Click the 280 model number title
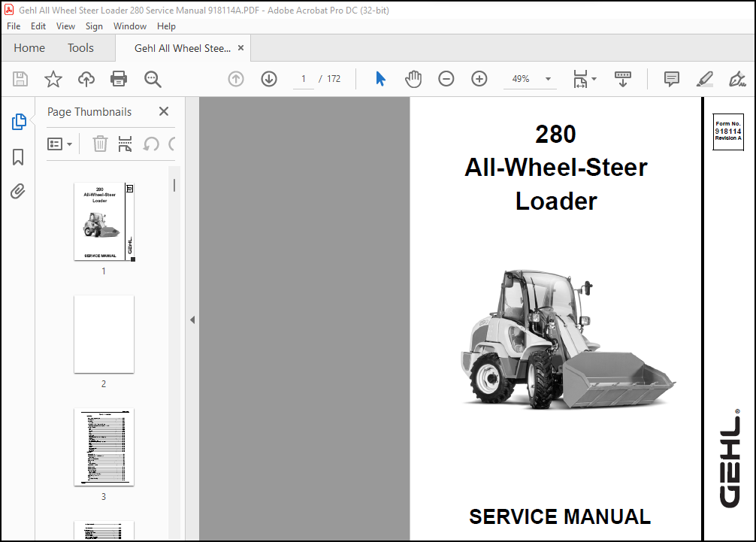Viewport: 756px width, 542px height. (555, 134)
